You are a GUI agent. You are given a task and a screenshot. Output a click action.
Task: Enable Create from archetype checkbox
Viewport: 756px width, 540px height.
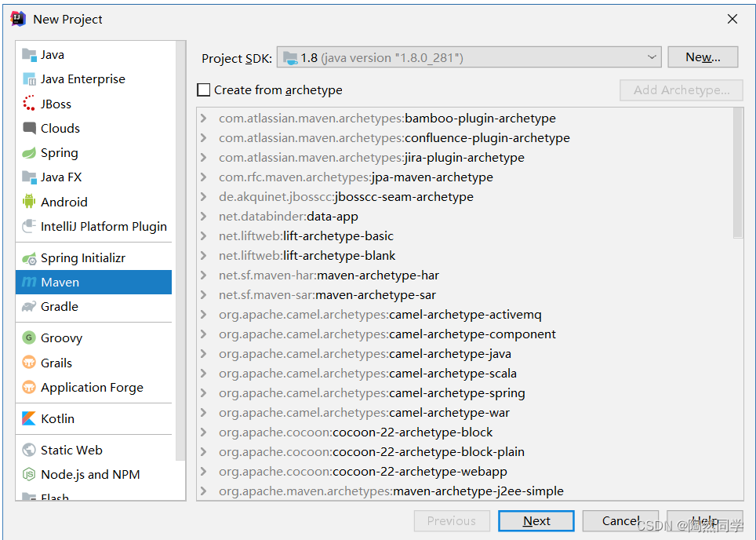pos(203,89)
